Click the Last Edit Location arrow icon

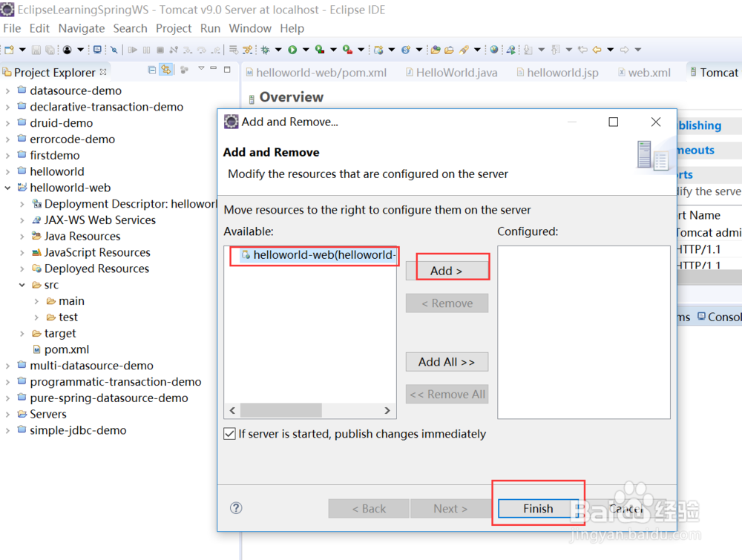tap(582, 50)
